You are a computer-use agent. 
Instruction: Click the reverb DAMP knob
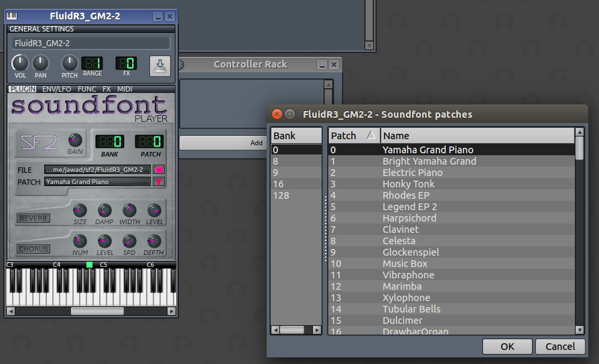[x=105, y=210]
